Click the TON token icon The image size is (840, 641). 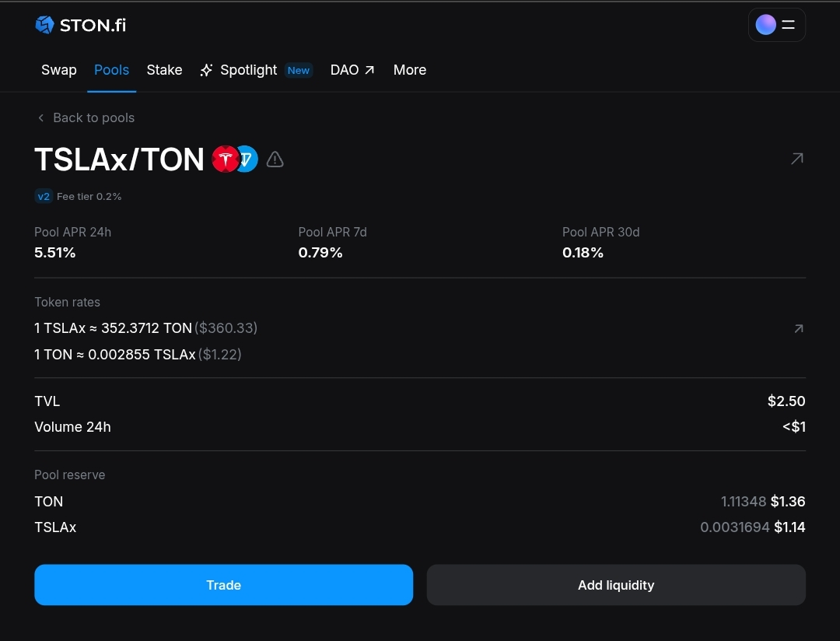click(x=247, y=159)
